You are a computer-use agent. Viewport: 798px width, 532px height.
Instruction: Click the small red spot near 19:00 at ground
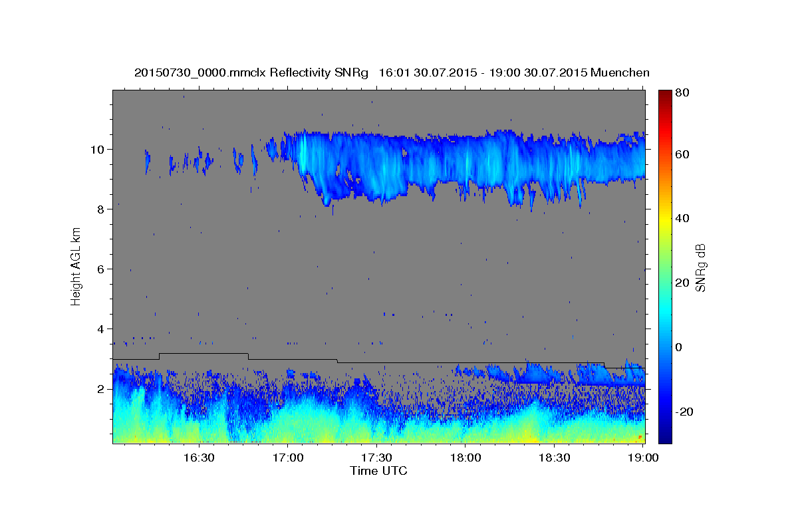pyautogui.click(x=640, y=437)
